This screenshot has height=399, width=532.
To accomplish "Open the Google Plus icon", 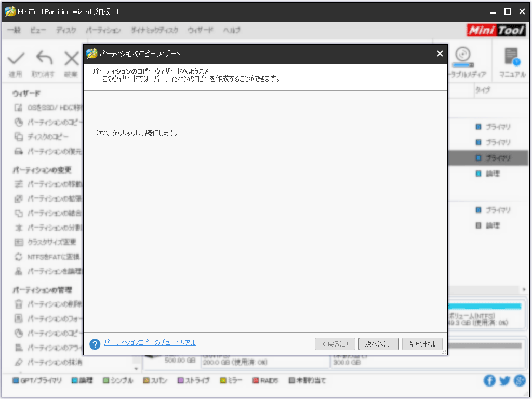I will click(519, 381).
